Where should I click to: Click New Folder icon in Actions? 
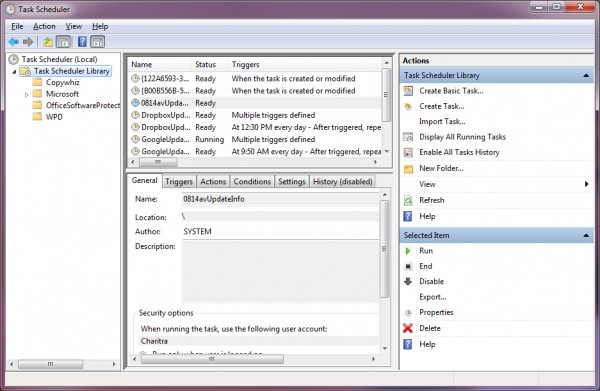coord(408,169)
